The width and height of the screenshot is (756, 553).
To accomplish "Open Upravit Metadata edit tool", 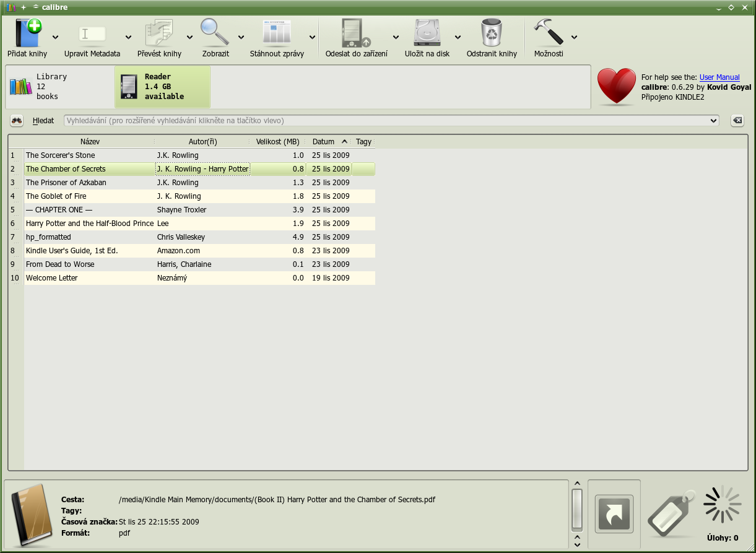I will pos(92,34).
